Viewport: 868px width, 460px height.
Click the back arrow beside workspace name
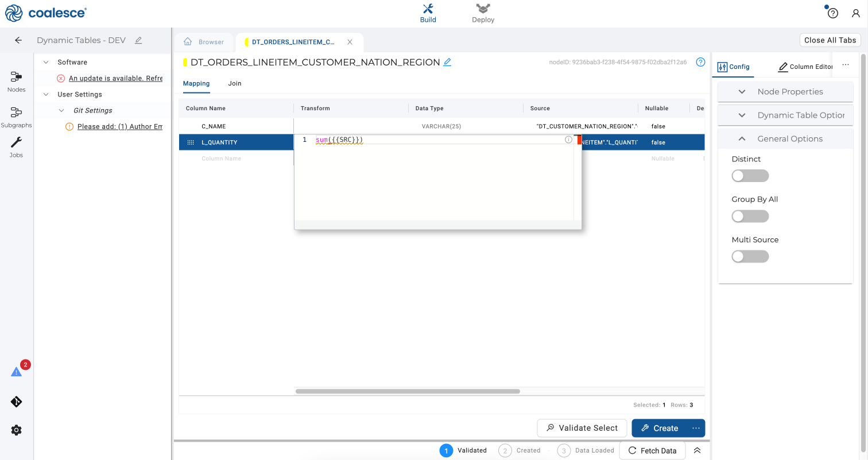click(x=18, y=40)
